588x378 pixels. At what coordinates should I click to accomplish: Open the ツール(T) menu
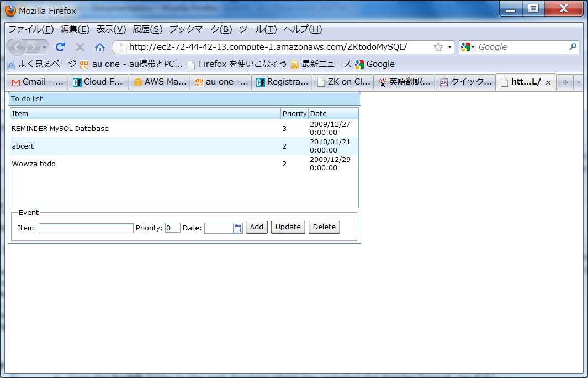point(258,29)
